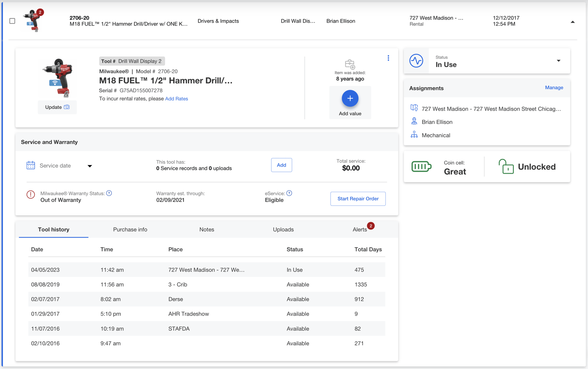
Task: Click the Add value plus button
Action: click(x=350, y=98)
